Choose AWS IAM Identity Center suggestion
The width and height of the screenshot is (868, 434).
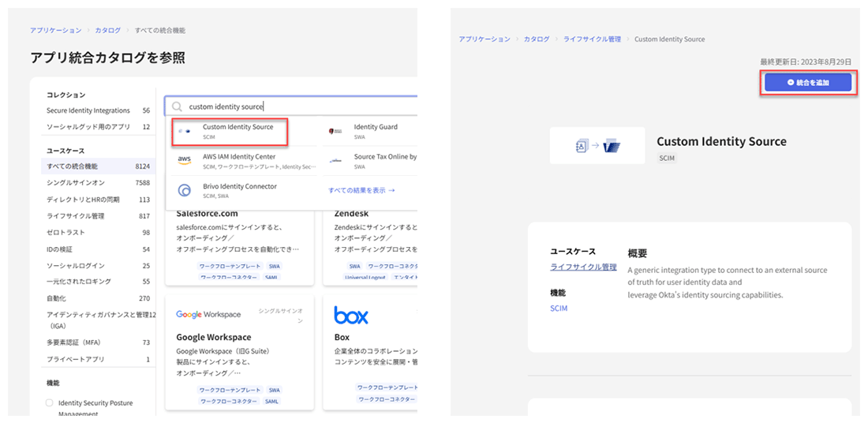point(239,157)
